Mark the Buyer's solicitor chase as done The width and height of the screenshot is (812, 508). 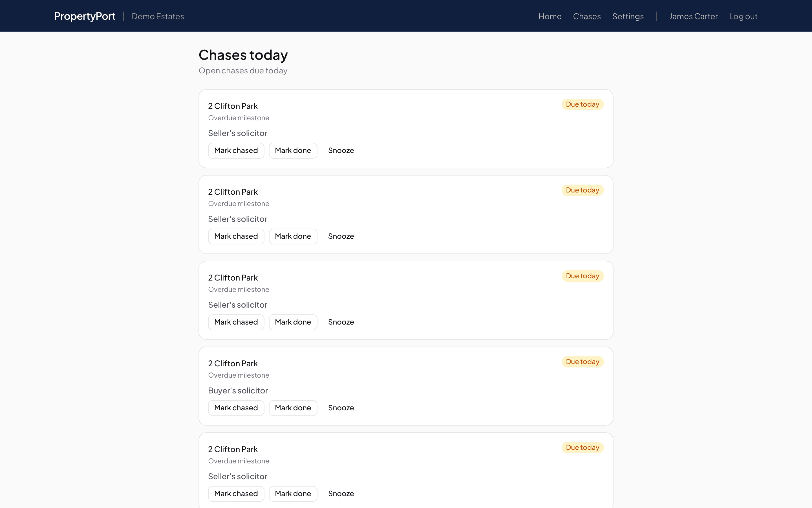[x=293, y=408]
